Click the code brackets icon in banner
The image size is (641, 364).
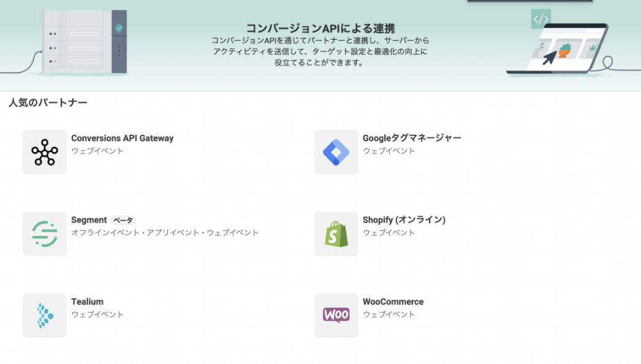[541, 19]
